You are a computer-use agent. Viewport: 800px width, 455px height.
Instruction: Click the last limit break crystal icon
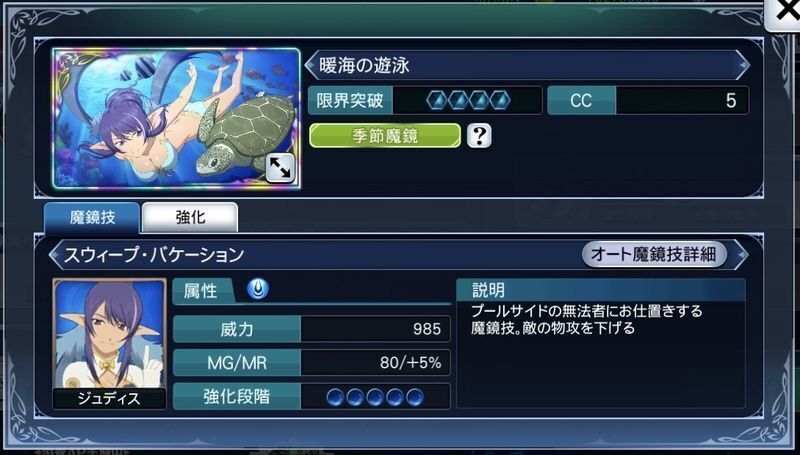click(x=500, y=100)
